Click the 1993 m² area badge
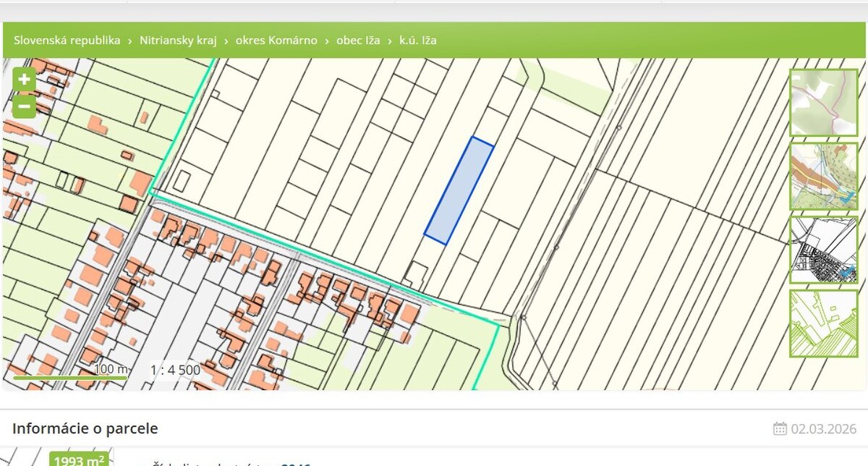This screenshot has width=868, height=466. tap(80, 459)
